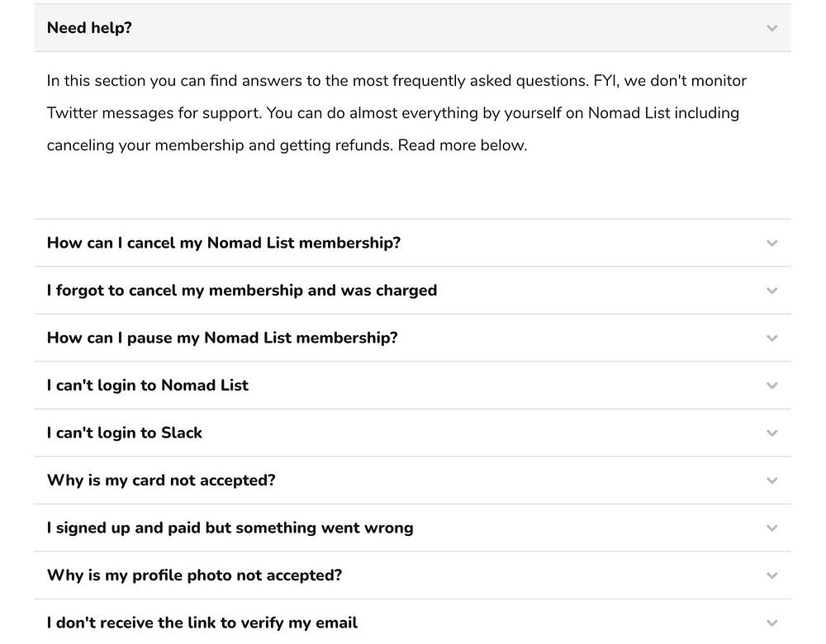Click chevron beside 'Why is my card not accepted?'

(x=771, y=481)
